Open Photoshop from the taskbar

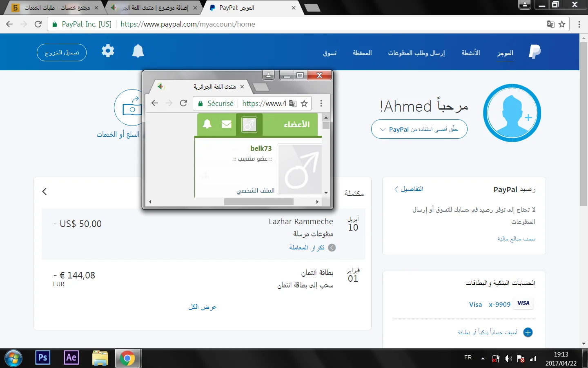click(x=43, y=358)
